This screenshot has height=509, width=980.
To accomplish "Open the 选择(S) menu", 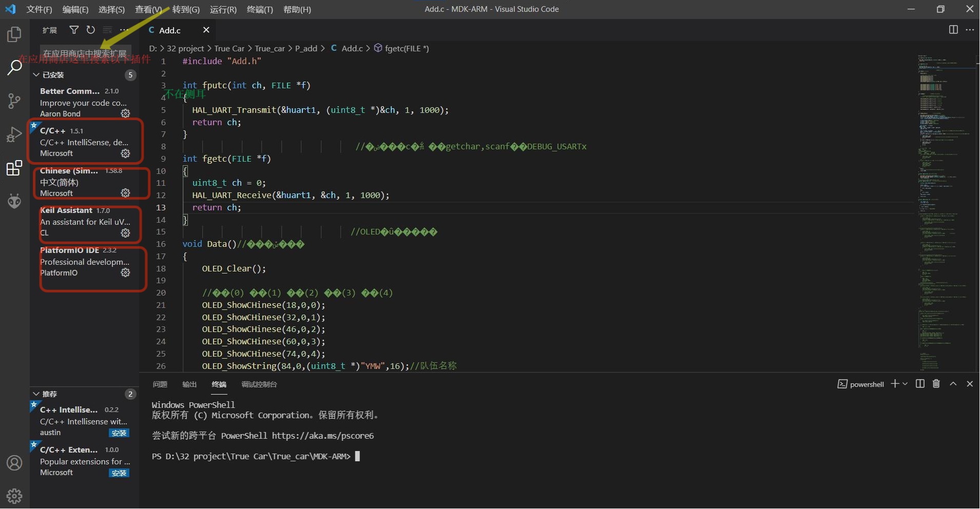I will point(111,9).
